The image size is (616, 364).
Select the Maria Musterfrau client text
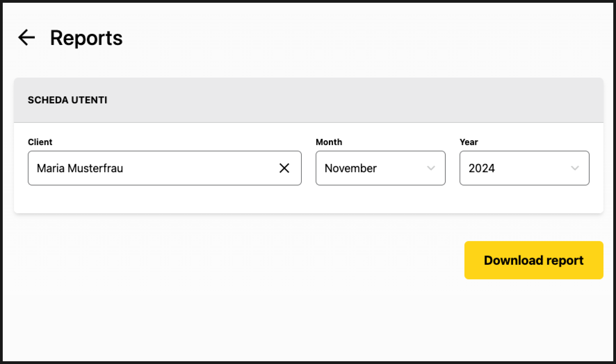[80, 168]
